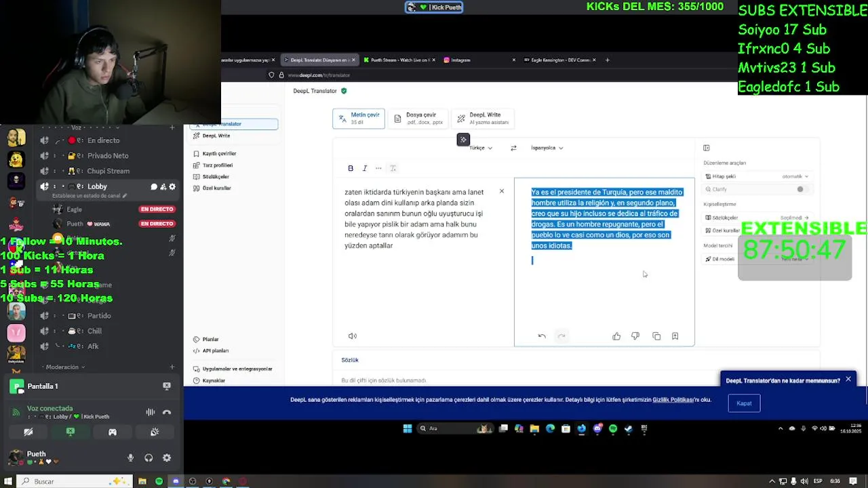
Task: Listen to the source text audio
Action: (353, 336)
